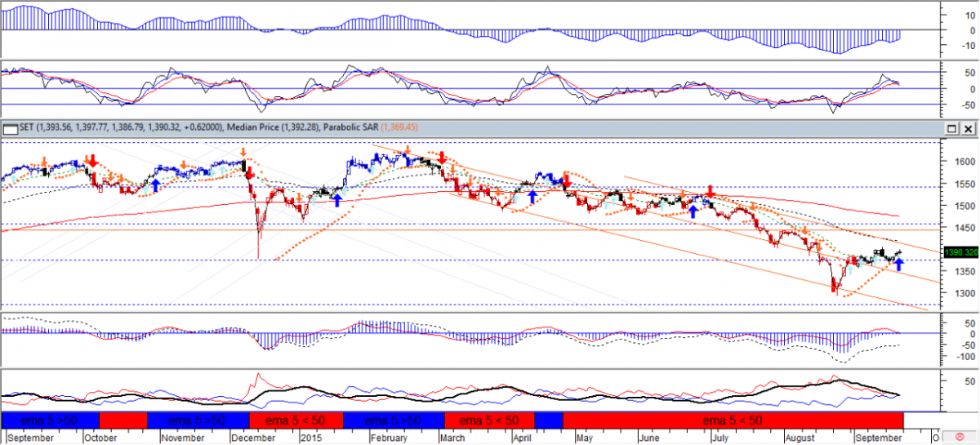Image resolution: width=980 pixels, height=445 pixels.
Task: Click the red 'ema 5 < 50' ribbon above March
Action: tap(488, 421)
